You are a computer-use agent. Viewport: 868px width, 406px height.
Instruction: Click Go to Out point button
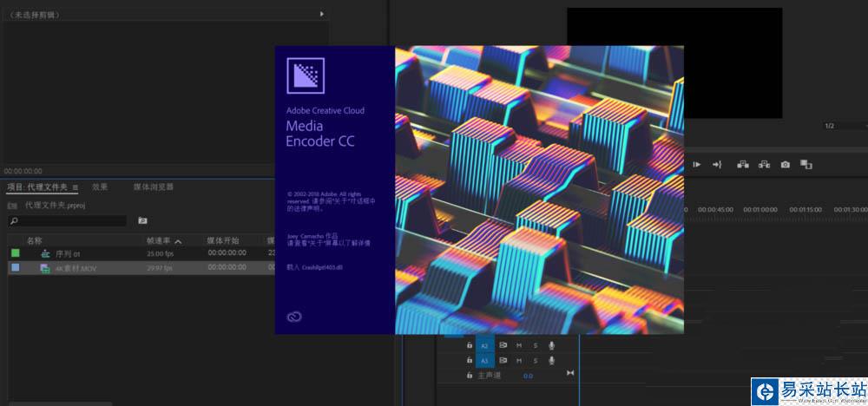pos(717,164)
